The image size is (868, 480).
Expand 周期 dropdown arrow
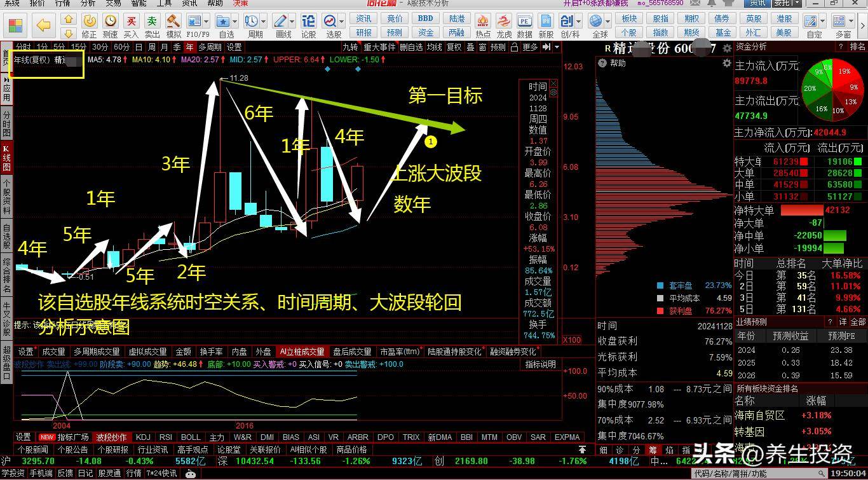click(x=264, y=22)
